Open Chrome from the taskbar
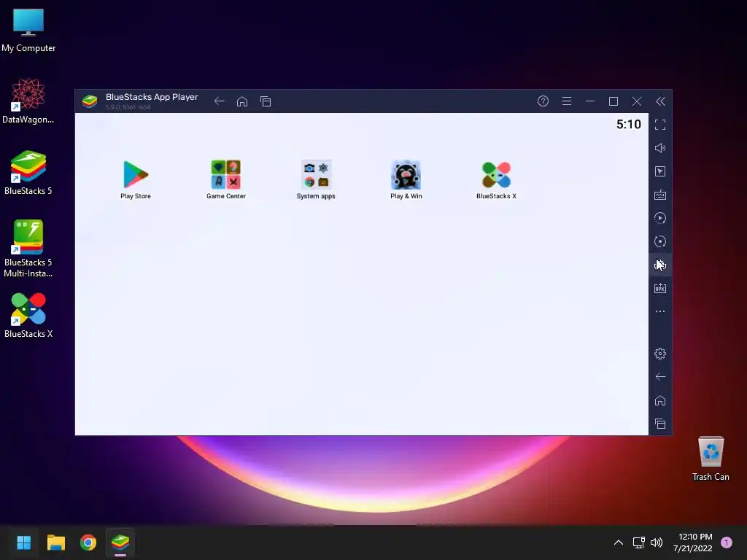The width and height of the screenshot is (747, 560). coord(88,542)
